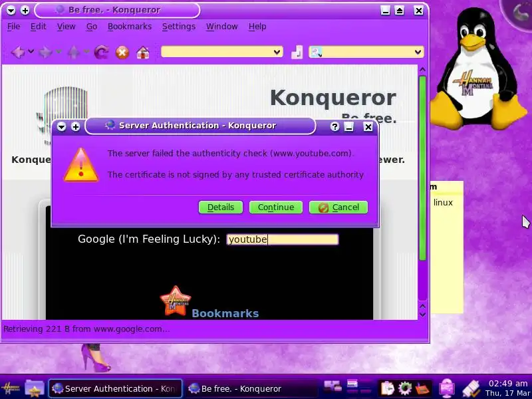Open the Hannah Montana start menu icon

click(x=10, y=388)
